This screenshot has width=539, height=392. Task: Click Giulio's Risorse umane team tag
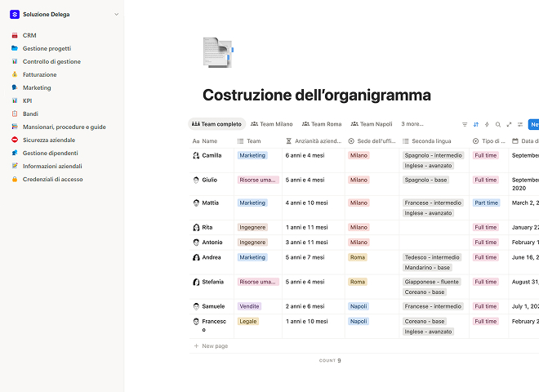[x=258, y=180]
